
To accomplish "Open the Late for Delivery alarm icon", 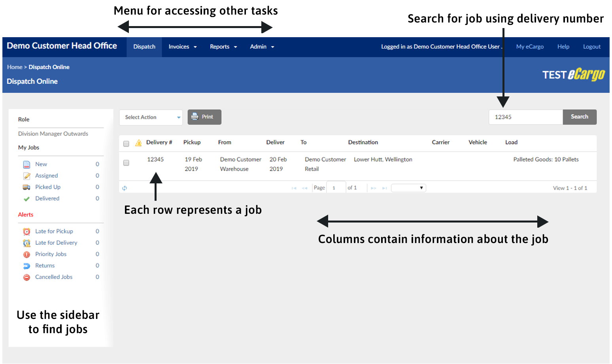I will 26,243.
